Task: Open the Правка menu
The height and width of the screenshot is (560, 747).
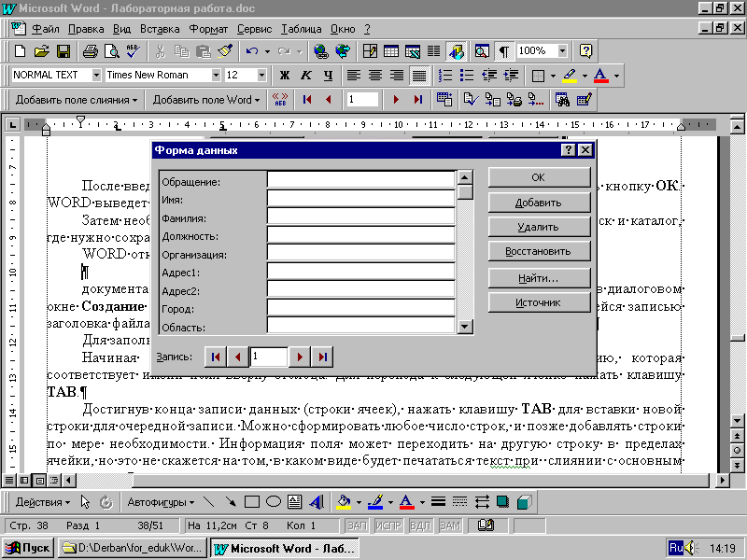Action: click(x=86, y=29)
